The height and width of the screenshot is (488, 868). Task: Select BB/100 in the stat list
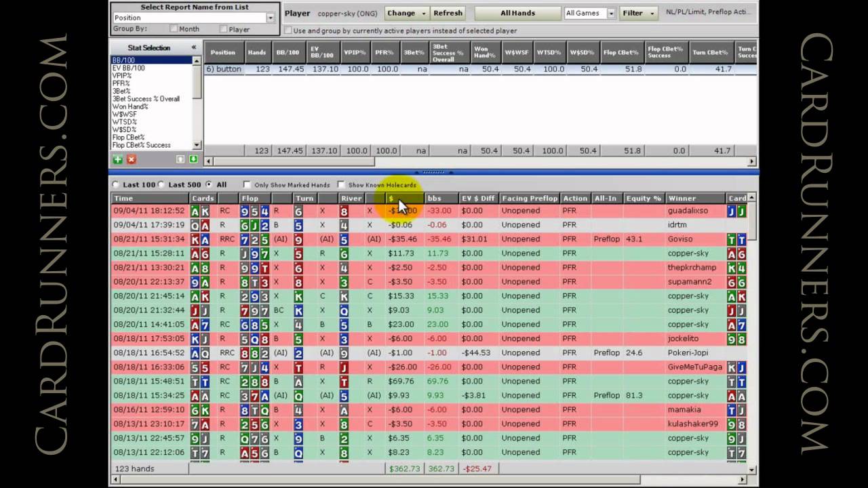click(x=151, y=60)
